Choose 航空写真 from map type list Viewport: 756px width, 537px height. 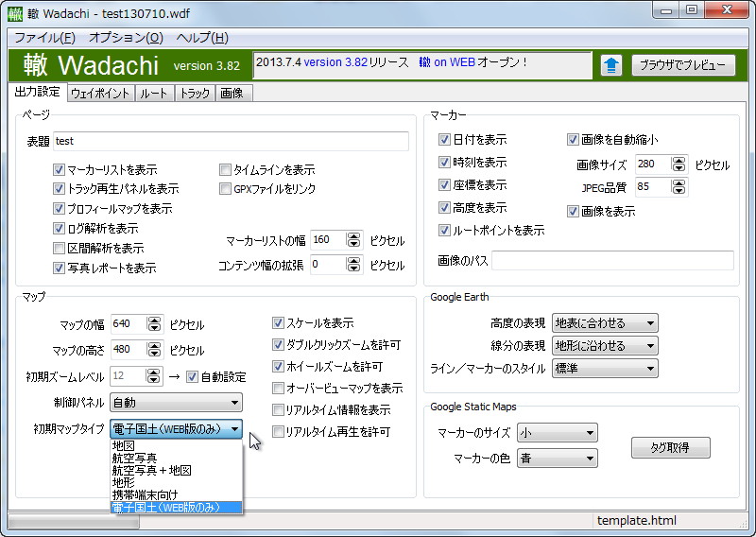point(176,458)
